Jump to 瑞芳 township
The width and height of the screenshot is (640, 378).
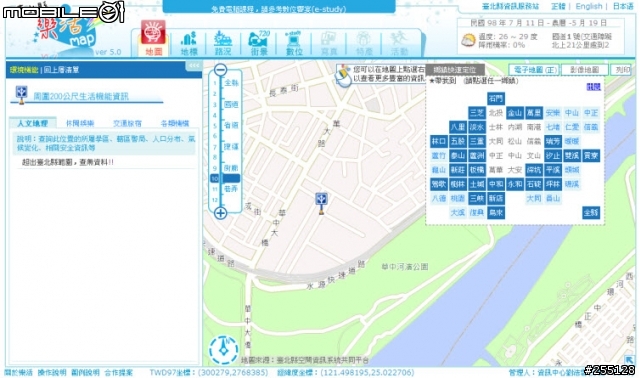pos(553,141)
